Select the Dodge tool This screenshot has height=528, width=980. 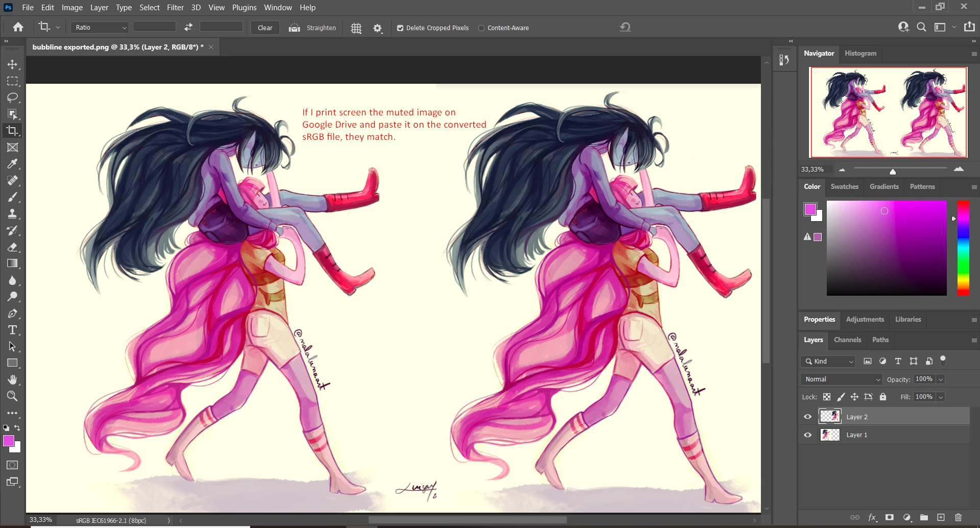point(12,297)
